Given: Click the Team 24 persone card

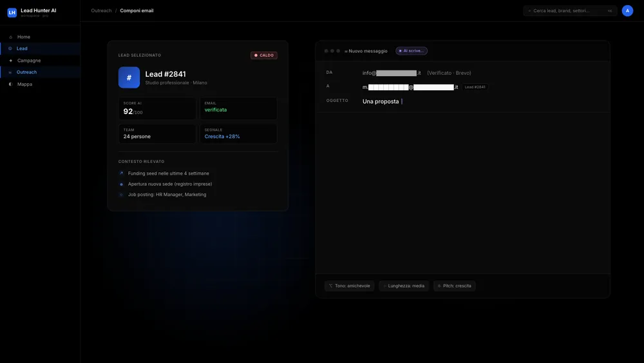Looking at the screenshot, I should [157, 133].
